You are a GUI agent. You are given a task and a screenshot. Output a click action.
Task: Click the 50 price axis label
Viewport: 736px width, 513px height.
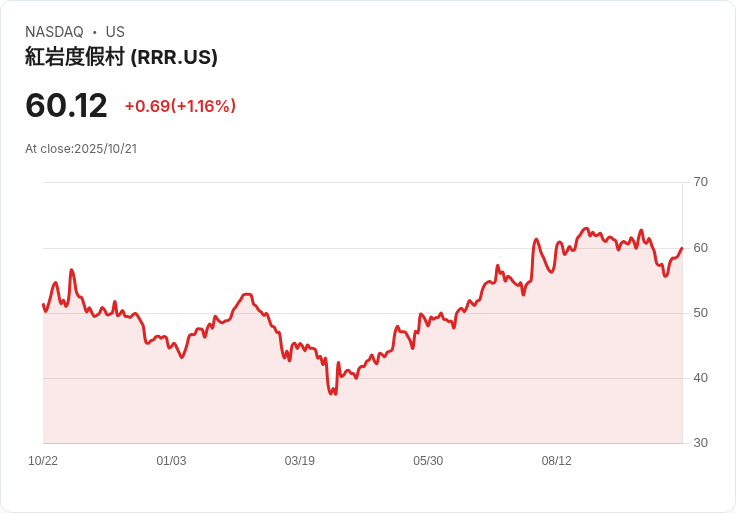(x=700, y=313)
